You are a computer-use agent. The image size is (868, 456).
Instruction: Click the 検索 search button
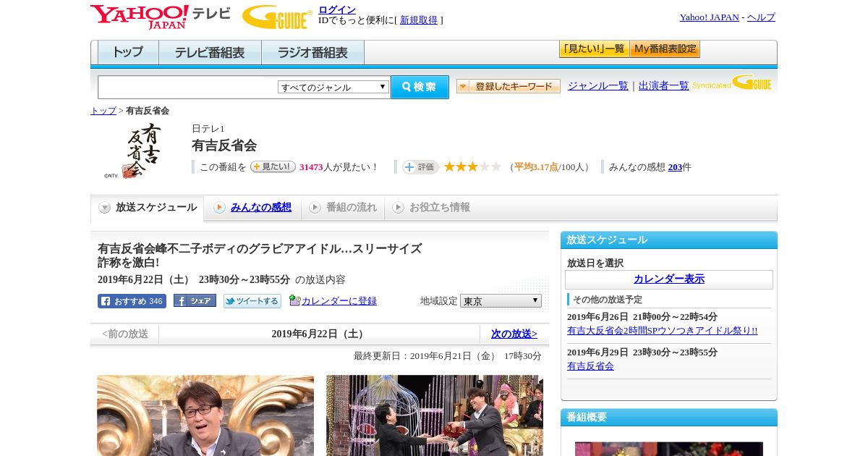420,87
